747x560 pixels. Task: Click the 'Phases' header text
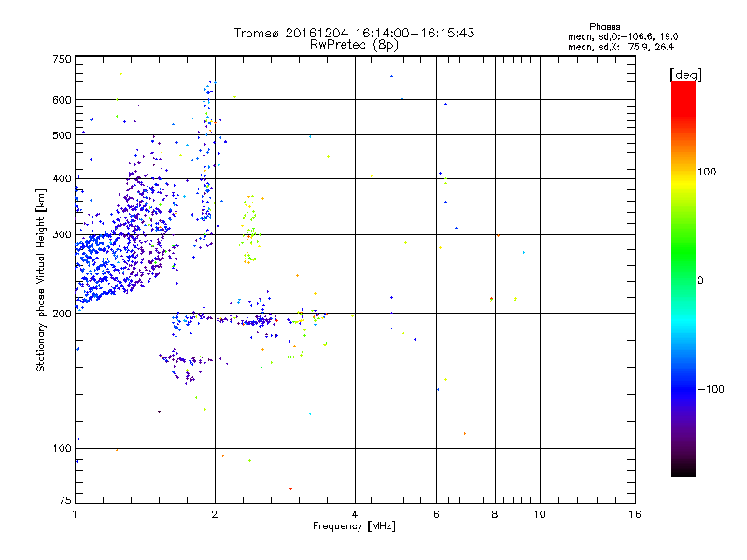pos(604,27)
